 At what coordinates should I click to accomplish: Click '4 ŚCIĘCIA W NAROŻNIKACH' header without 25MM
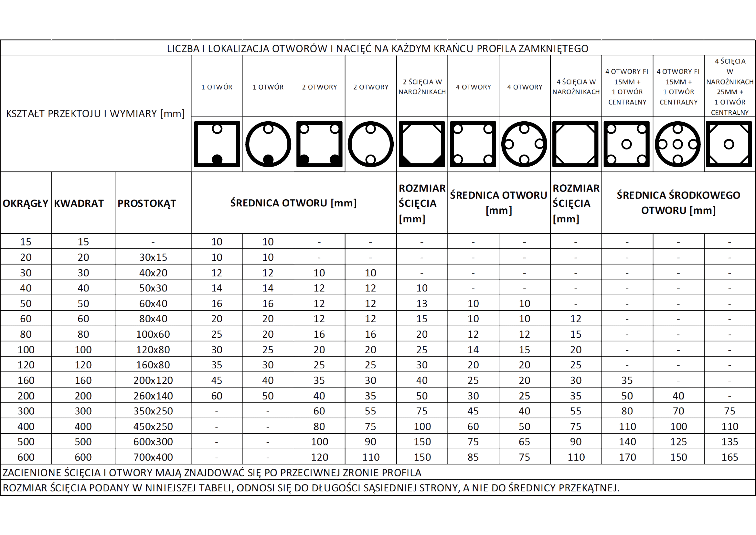[576, 87]
